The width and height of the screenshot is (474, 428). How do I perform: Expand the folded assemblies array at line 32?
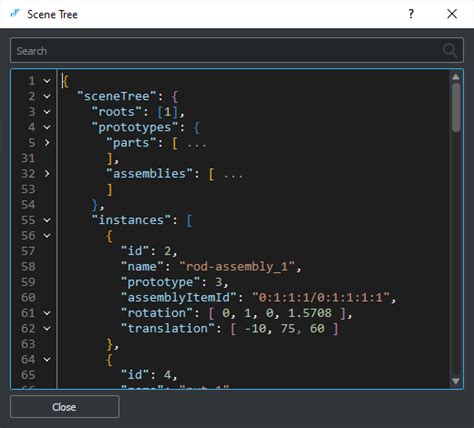point(47,173)
